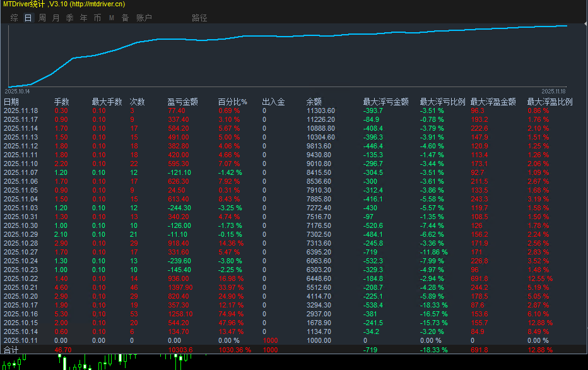
Task: Click the chart end date 2025.11.18
Action: [x=553, y=91]
